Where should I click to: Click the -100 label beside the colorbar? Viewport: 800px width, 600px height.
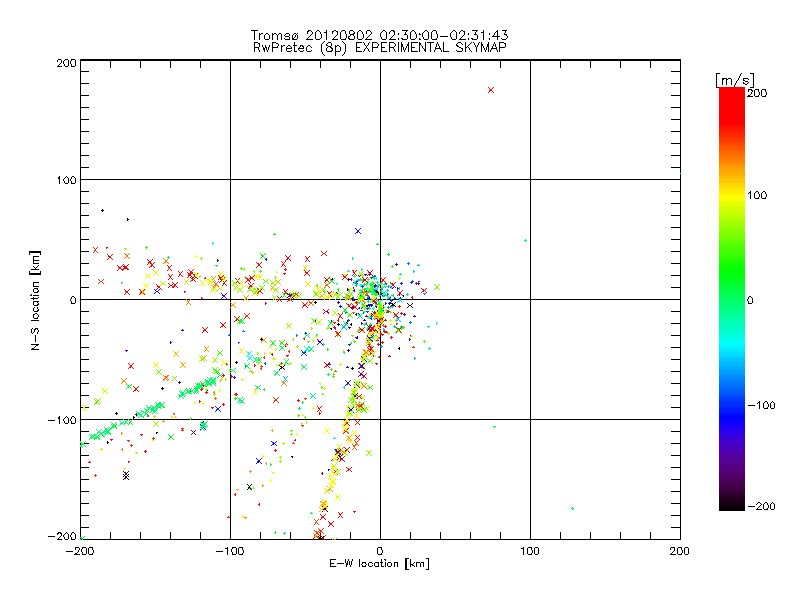coord(761,405)
